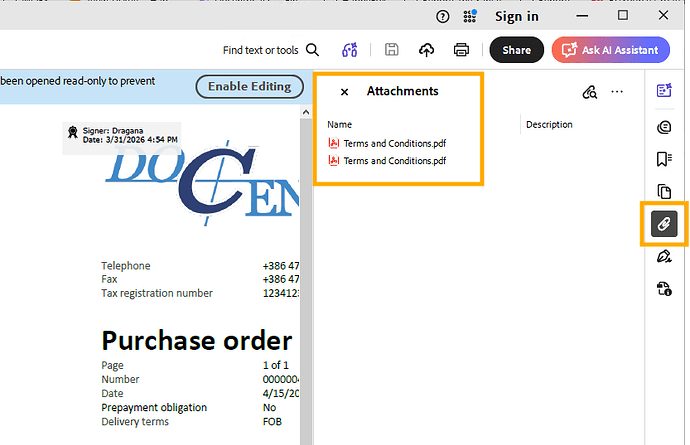This screenshot has height=445, width=690.
Task: Open the Attachments panel more options
Action: (x=617, y=92)
